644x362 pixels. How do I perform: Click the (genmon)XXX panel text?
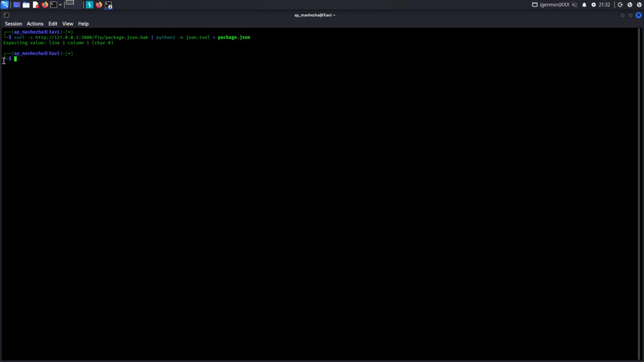[x=554, y=5]
